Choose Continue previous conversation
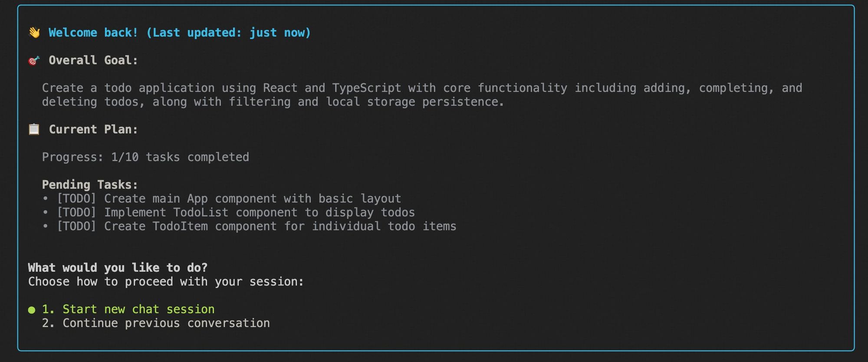Screen dimensions: 868x362 pos(156,323)
